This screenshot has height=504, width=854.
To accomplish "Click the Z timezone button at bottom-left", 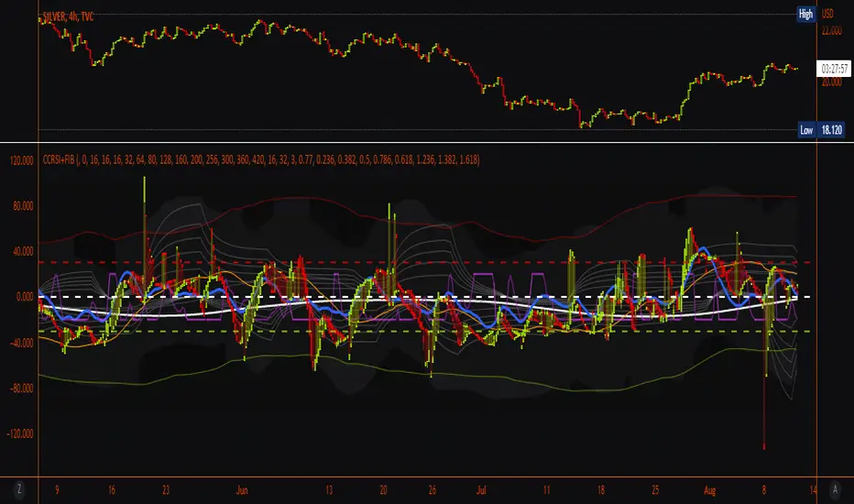I will pos(19,489).
